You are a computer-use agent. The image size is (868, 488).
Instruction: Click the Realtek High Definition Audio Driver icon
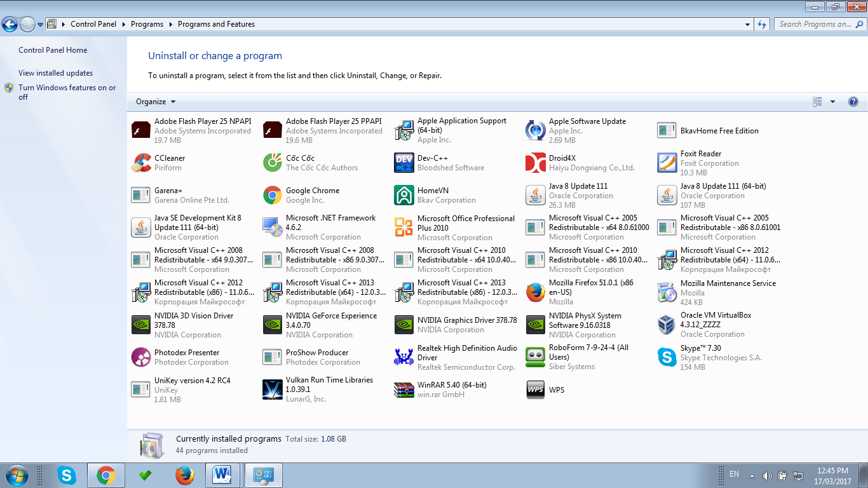pos(403,357)
